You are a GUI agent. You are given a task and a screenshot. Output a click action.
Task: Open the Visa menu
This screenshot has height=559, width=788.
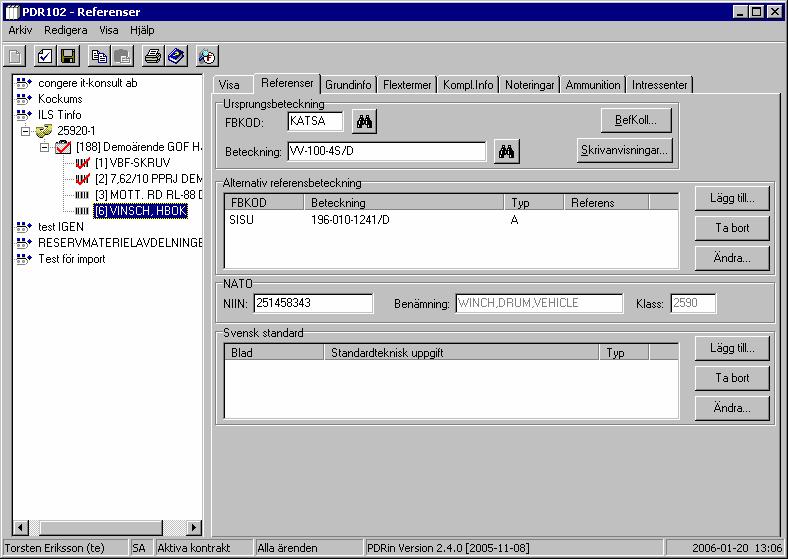109,30
